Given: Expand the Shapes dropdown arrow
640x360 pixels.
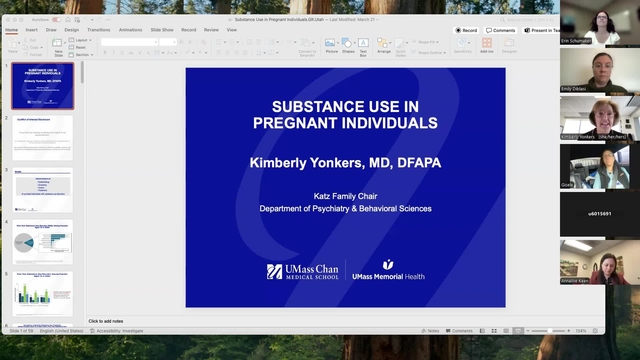Looking at the screenshot, I should [354, 42].
